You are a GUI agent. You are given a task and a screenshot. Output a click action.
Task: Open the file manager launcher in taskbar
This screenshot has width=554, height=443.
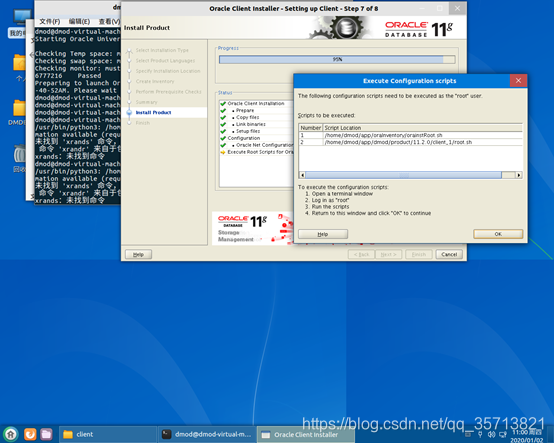[x=46, y=434]
